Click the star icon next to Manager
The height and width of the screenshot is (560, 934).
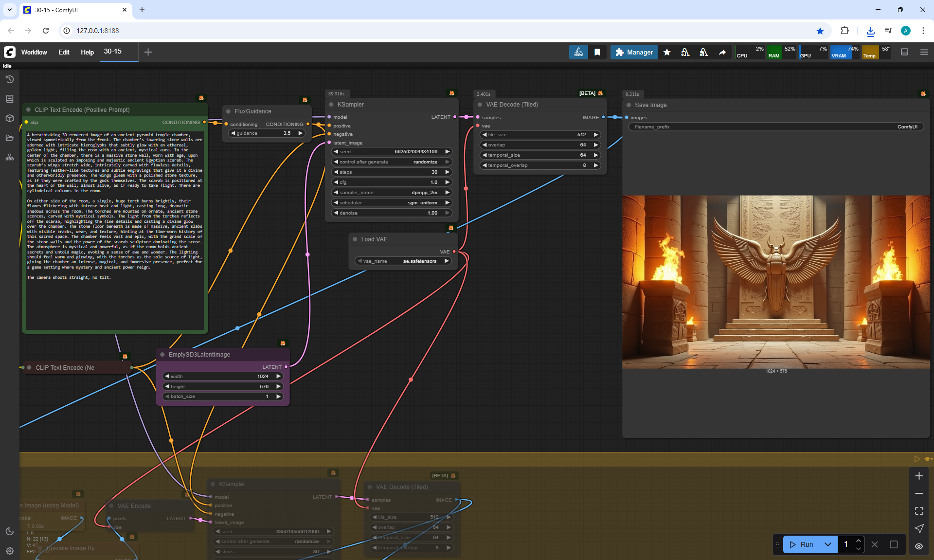point(667,52)
